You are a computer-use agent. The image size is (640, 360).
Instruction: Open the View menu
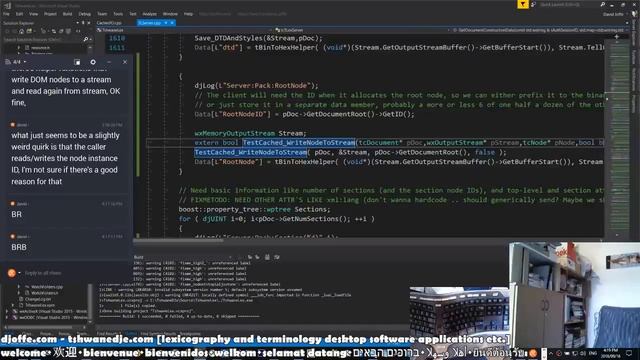coord(33,14)
